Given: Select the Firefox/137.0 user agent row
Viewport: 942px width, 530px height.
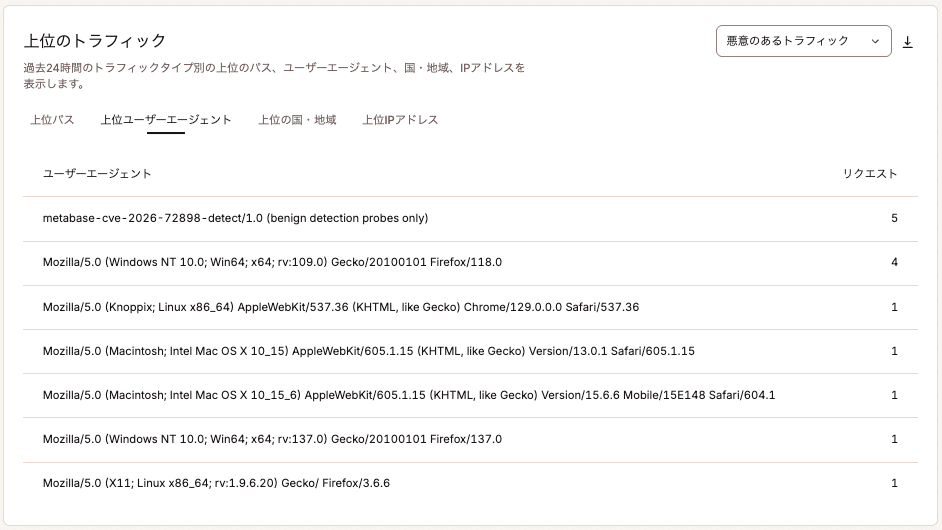Looking at the screenshot, I should 470,439.
